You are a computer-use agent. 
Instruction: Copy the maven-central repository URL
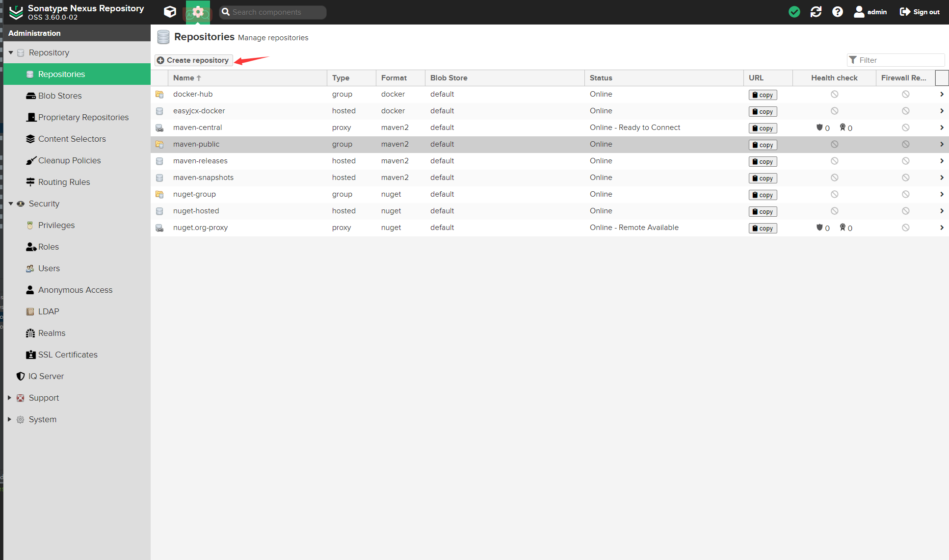763,128
